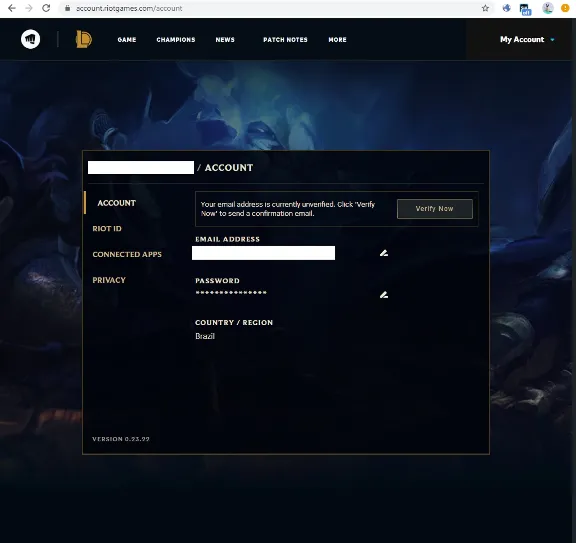
Task: Edit email address with pencil icon
Action: pos(384,253)
